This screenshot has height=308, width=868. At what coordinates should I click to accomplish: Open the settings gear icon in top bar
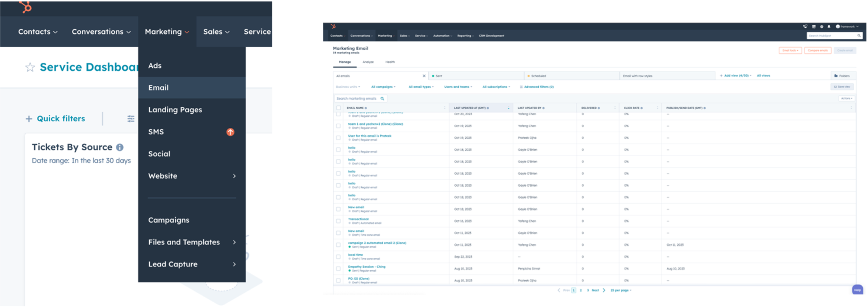tap(821, 26)
